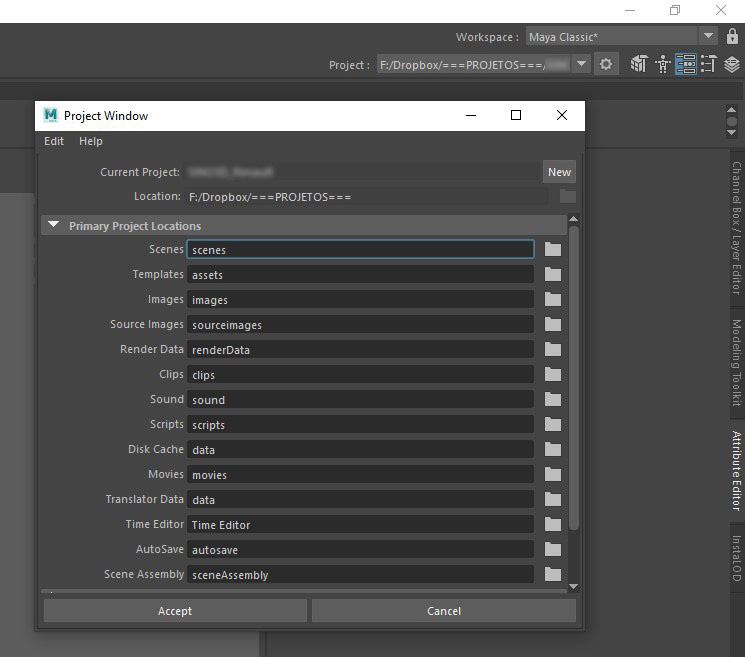Browse folder for Templates location
745x657 pixels.
pyautogui.click(x=553, y=275)
